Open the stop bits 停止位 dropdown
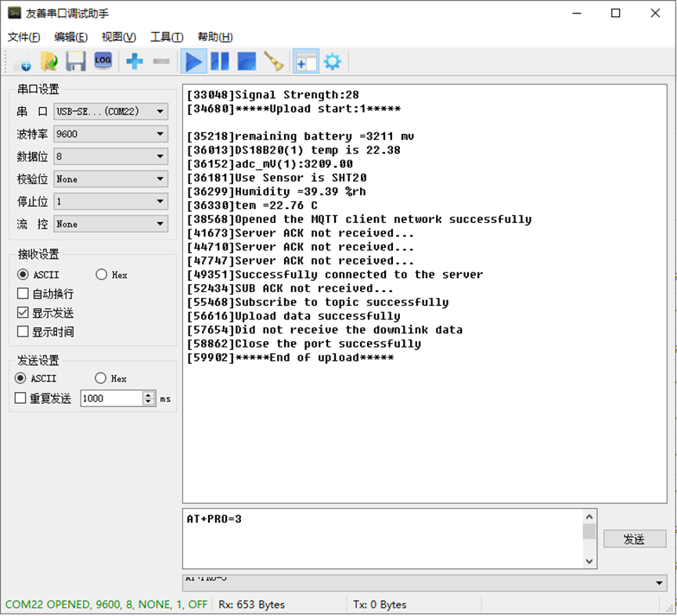677x616 pixels. pyautogui.click(x=111, y=202)
